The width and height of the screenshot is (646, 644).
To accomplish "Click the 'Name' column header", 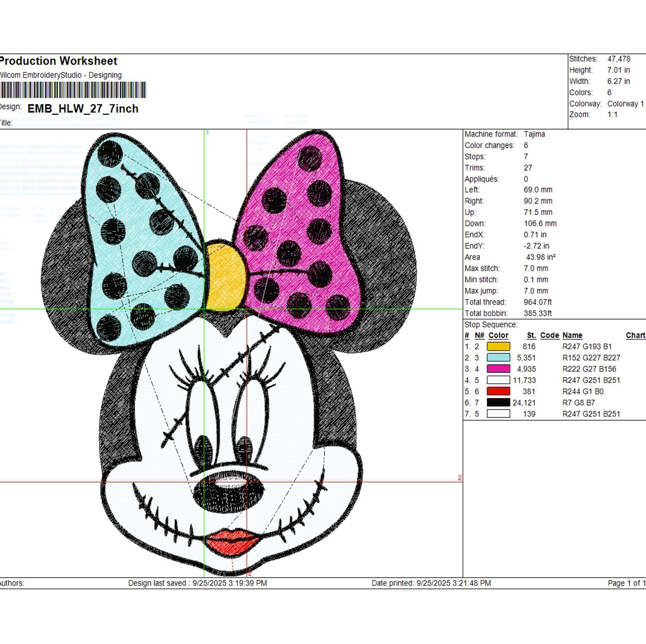I will 572,335.
